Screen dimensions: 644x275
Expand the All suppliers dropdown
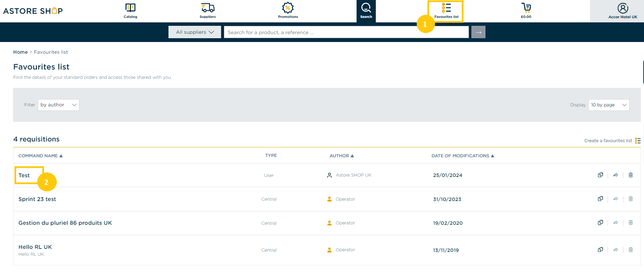[195, 32]
